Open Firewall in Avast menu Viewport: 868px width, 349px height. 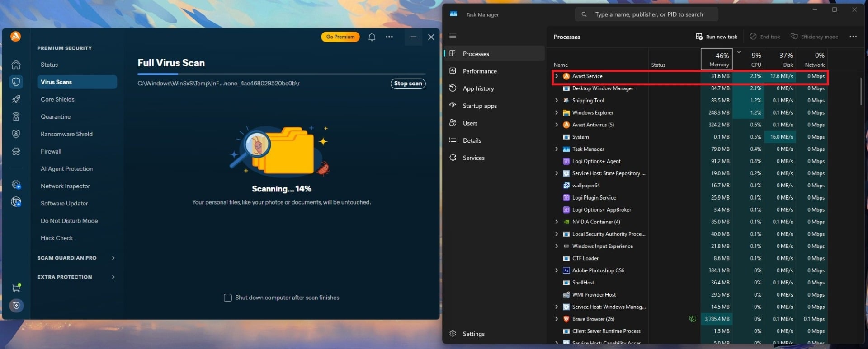[x=77, y=152]
